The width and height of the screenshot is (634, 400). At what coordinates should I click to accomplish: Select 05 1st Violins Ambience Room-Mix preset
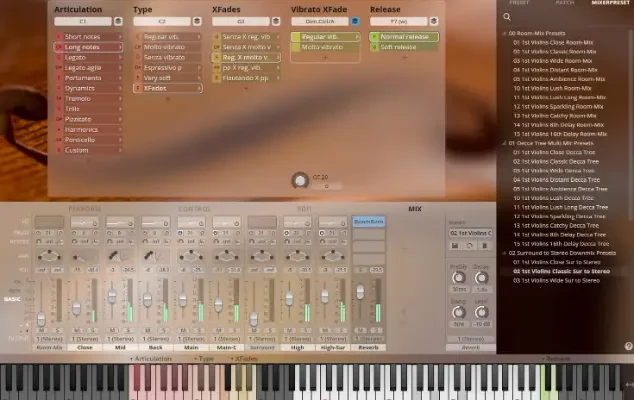click(558, 79)
